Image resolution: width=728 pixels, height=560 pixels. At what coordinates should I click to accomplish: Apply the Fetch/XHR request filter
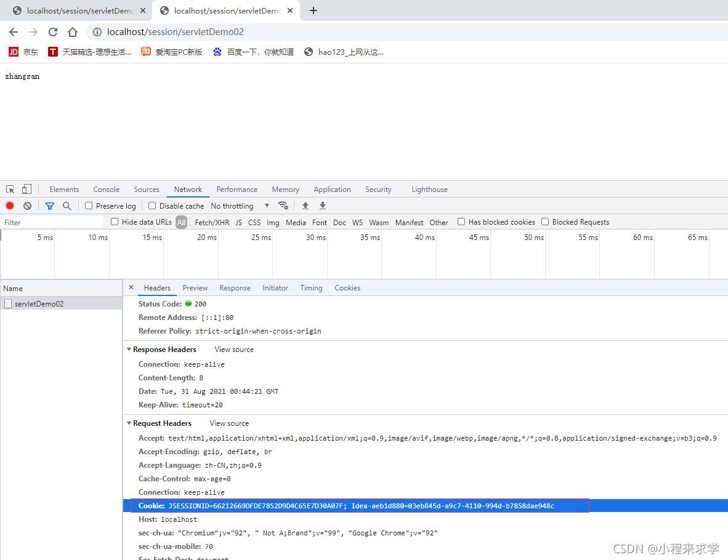pyautogui.click(x=212, y=222)
